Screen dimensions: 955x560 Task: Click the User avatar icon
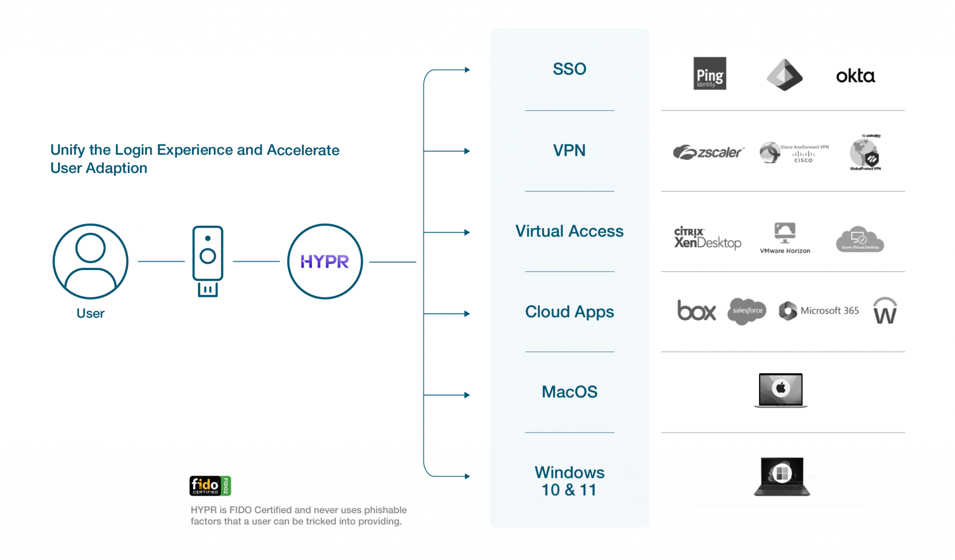pyautogui.click(x=90, y=261)
